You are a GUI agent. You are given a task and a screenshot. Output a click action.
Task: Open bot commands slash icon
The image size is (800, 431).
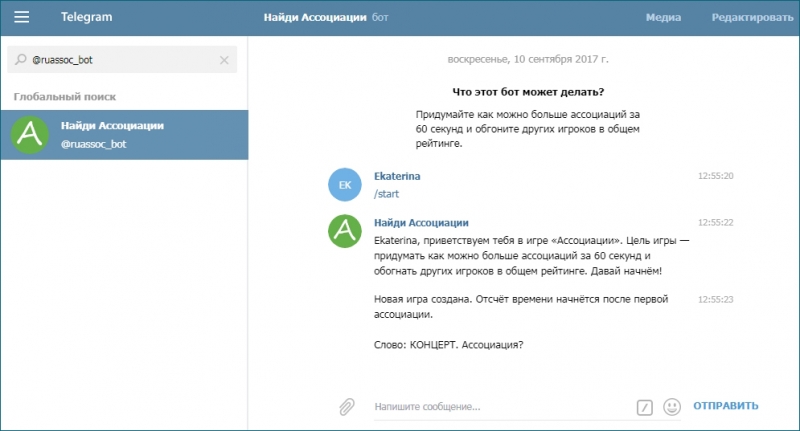pos(644,407)
